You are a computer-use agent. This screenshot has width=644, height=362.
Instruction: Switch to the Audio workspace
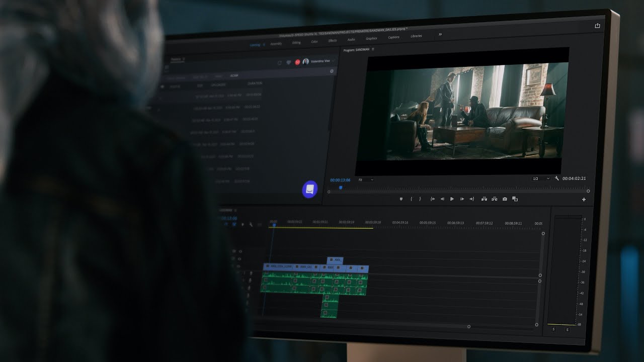click(351, 39)
